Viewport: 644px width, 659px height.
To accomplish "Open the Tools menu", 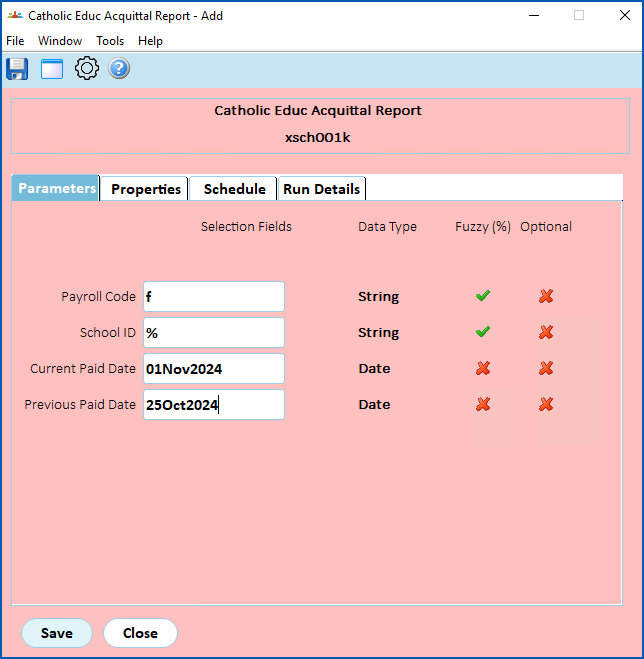I will [110, 41].
